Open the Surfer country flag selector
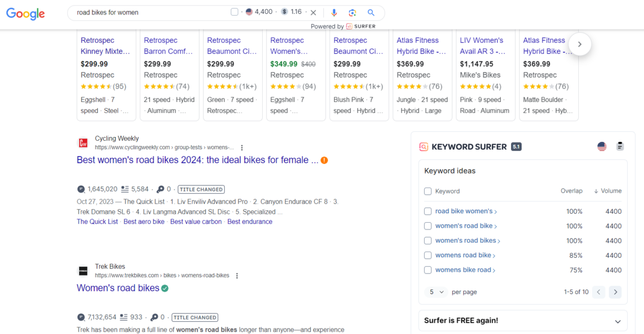The image size is (644, 334). pyautogui.click(x=601, y=146)
